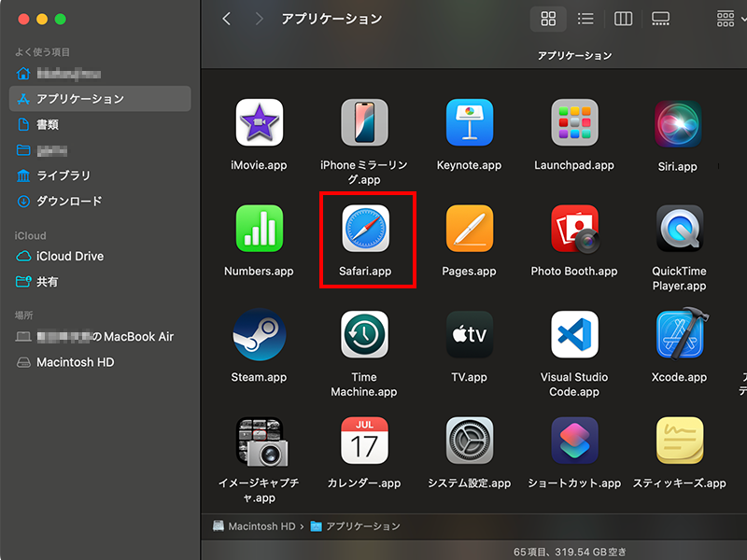Select Time Machine.app icon
The image size is (747, 560).
(x=364, y=334)
